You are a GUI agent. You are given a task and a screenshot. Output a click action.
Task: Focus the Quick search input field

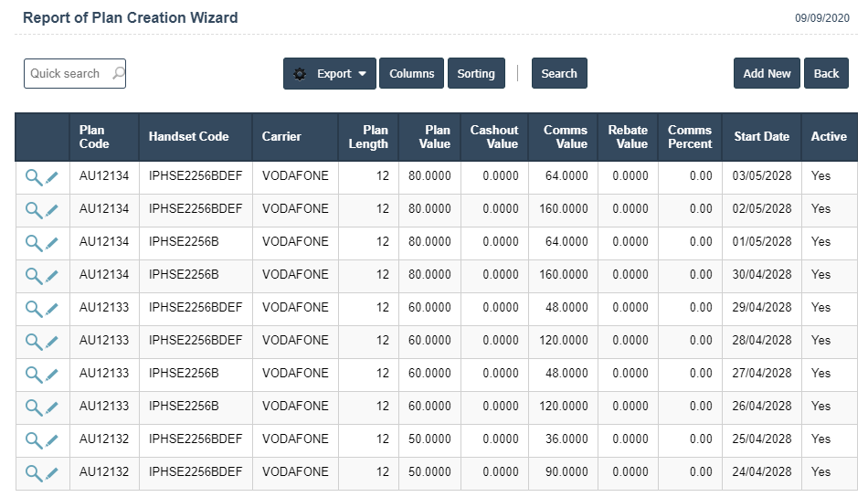coord(66,74)
